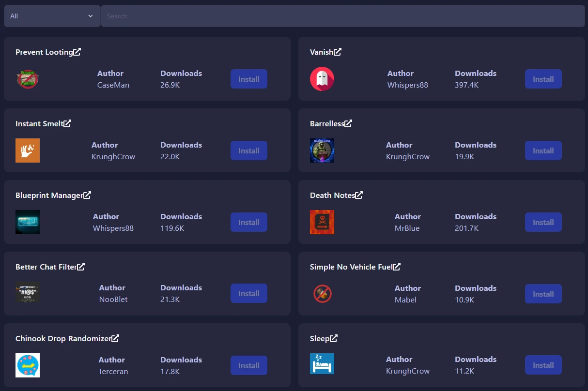Click the Sleep plugin external link icon
The height and width of the screenshot is (391, 588).
click(334, 338)
